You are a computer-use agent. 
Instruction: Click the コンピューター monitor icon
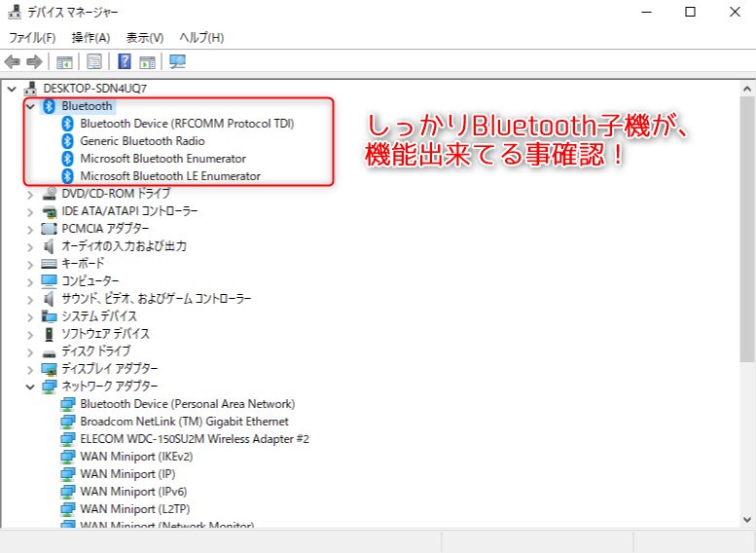[50, 280]
